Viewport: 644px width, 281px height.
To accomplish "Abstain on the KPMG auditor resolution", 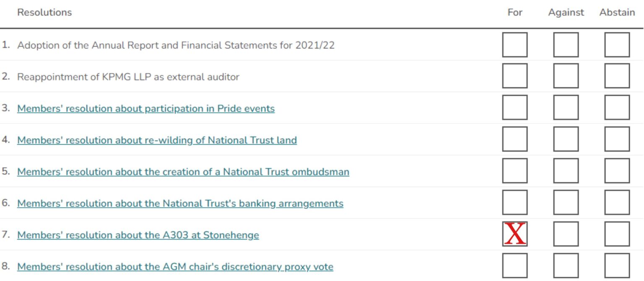I will tap(617, 77).
